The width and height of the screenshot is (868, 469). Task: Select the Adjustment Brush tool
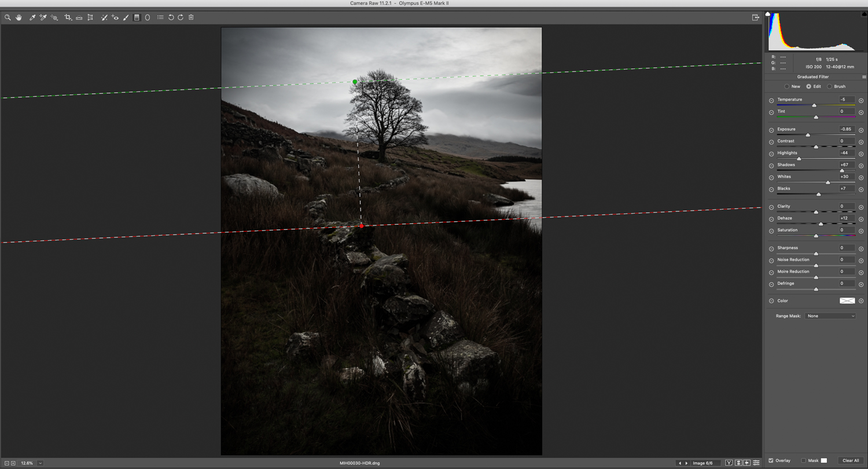point(126,17)
